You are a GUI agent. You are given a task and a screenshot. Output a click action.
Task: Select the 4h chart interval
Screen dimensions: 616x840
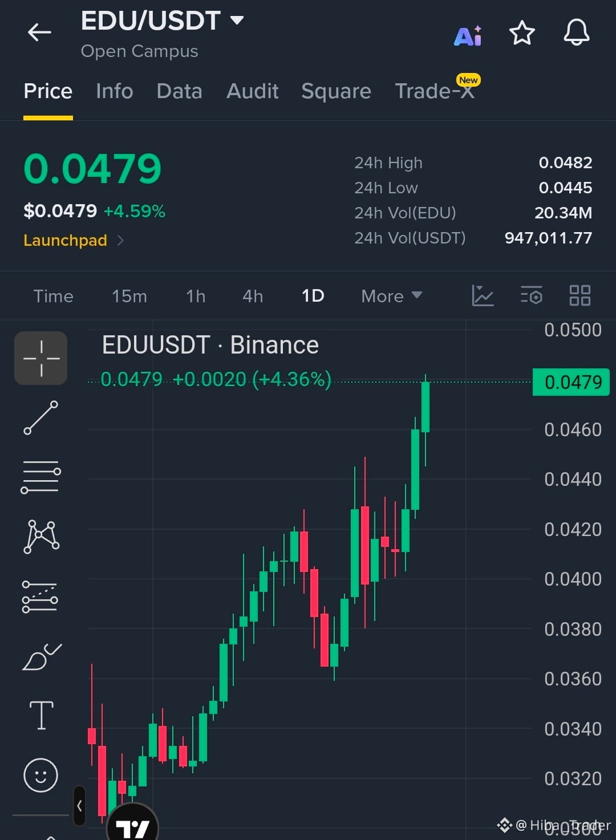coord(253,296)
